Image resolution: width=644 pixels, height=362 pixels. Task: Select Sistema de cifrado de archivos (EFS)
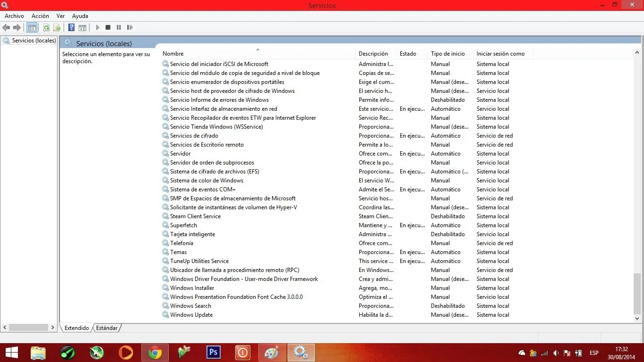[347, 172]
